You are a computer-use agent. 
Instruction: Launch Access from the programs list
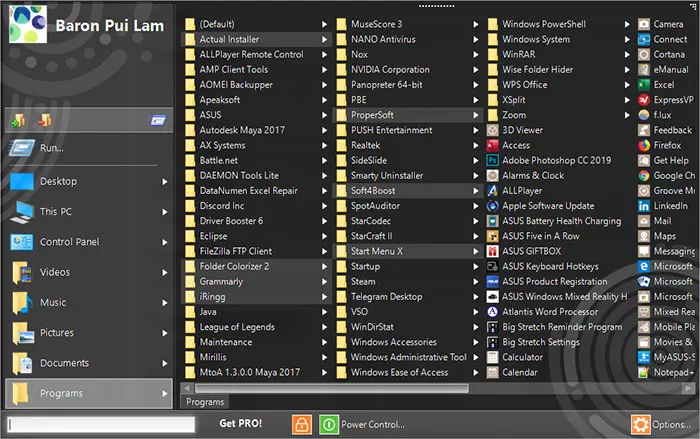(x=508, y=145)
